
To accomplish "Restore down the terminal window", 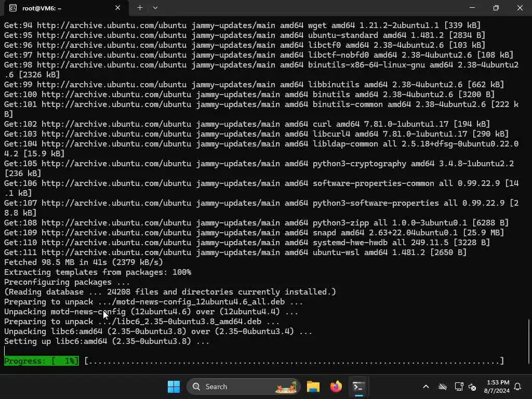I will click(496, 7).
